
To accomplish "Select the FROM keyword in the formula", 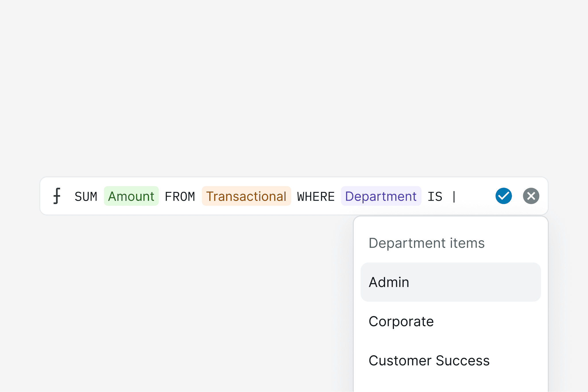I will pyautogui.click(x=180, y=197).
